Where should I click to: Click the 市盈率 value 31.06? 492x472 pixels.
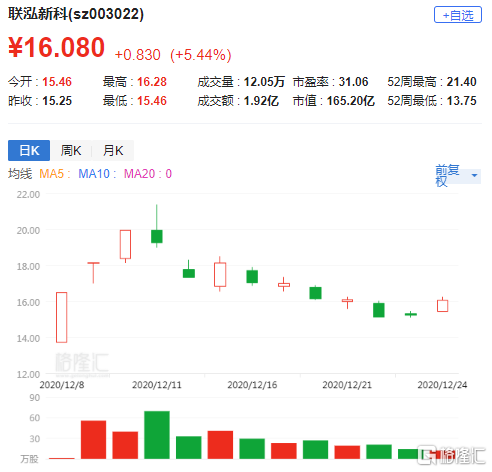click(x=353, y=82)
